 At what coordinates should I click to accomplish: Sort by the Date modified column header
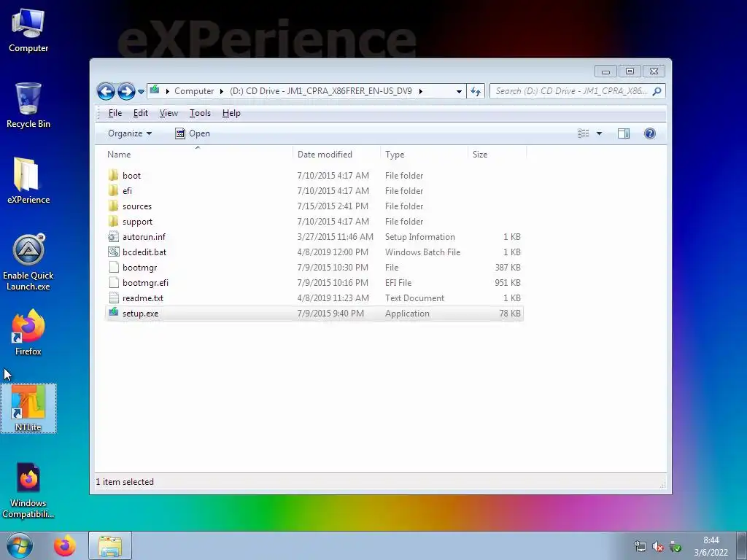pyautogui.click(x=336, y=155)
